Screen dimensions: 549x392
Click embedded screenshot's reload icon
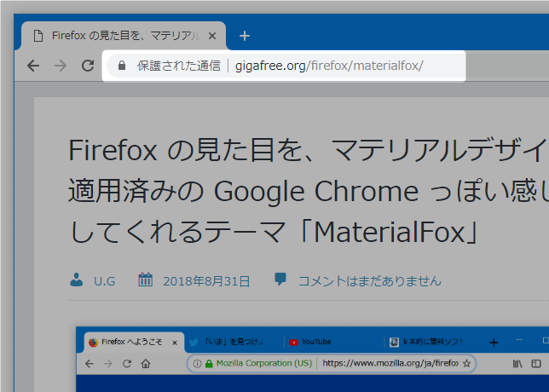[x=127, y=364]
